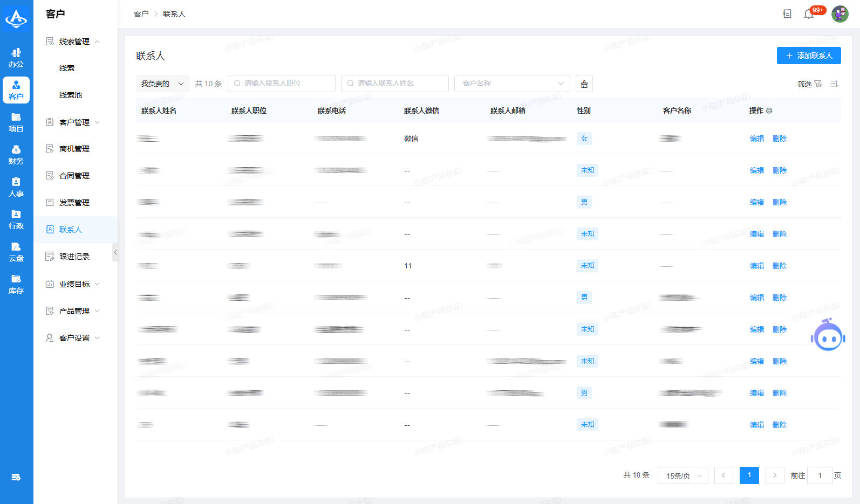Image resolution: width=860 pixels, height=504 pixels.
Task: Go to 云盘 in left sidebar
Action: pos(16,252)
